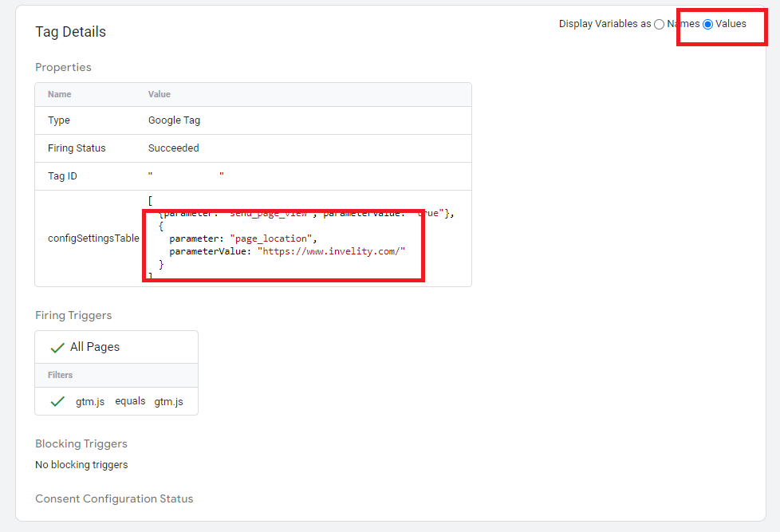Click the page_location parameter text
This screenshot has height=532, width=780.
point(271,238)
